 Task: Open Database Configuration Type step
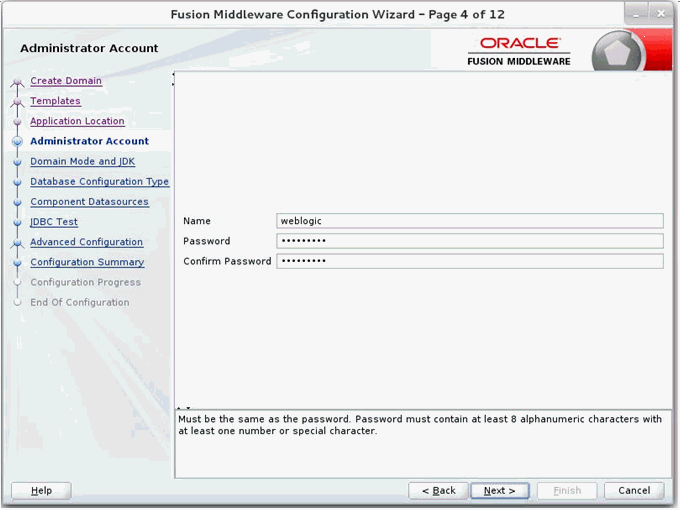coord(99,181)
